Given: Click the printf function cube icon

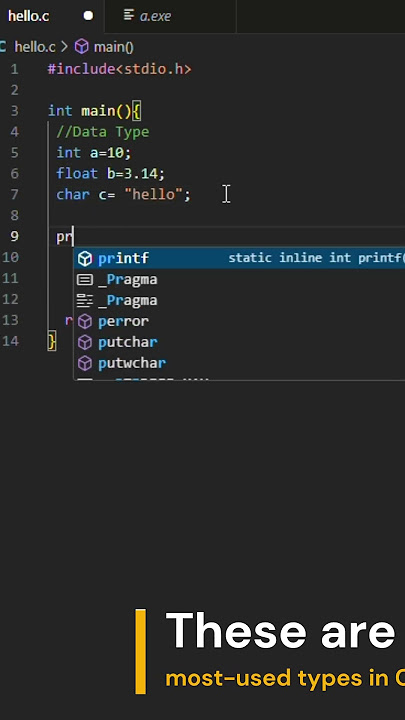Looking at the screenshot, I should [85, 259].
